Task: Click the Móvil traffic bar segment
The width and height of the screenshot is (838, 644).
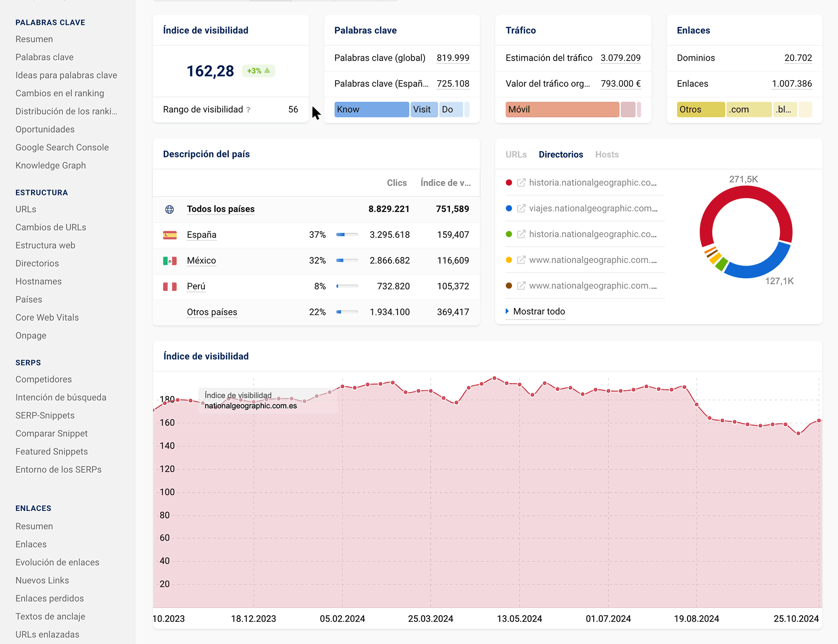Action: tap(562, 110)
